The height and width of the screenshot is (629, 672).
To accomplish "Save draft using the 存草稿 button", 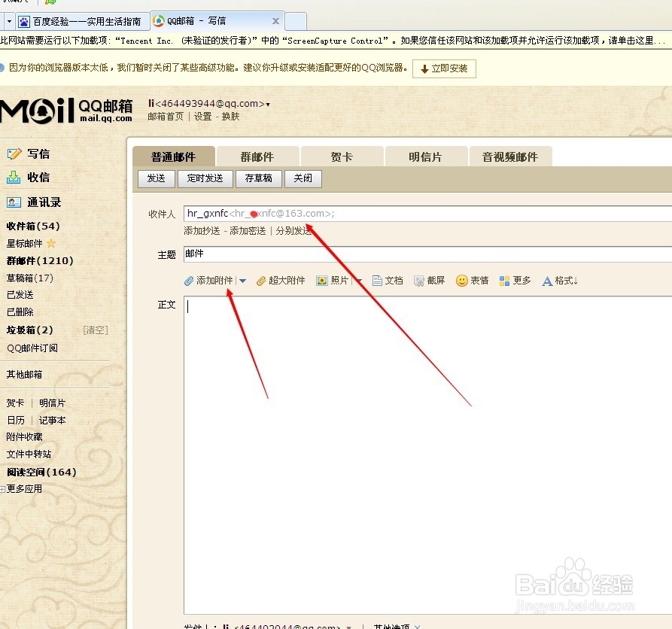I will (x=259, y=178).
